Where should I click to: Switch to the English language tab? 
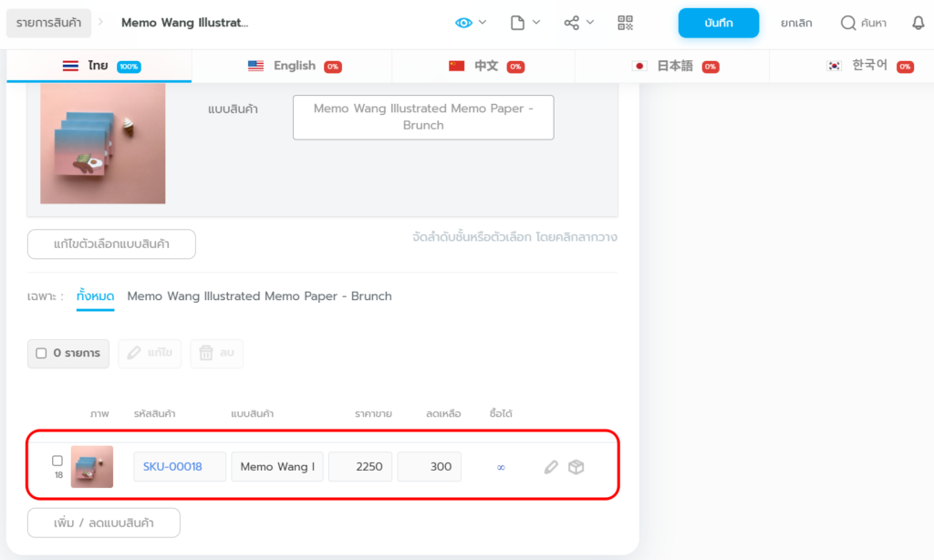point(293,66)
